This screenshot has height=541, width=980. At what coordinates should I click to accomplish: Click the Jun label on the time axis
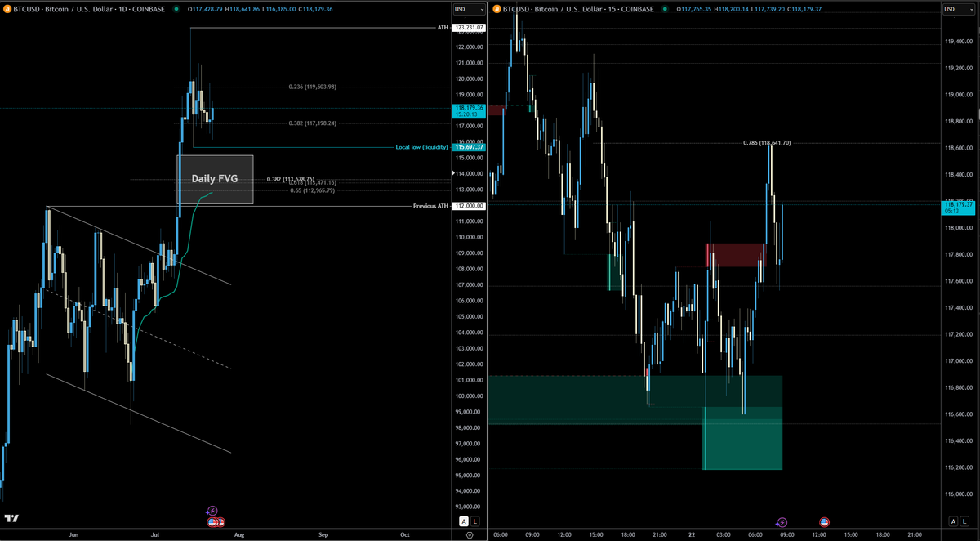tap(73, 534)
